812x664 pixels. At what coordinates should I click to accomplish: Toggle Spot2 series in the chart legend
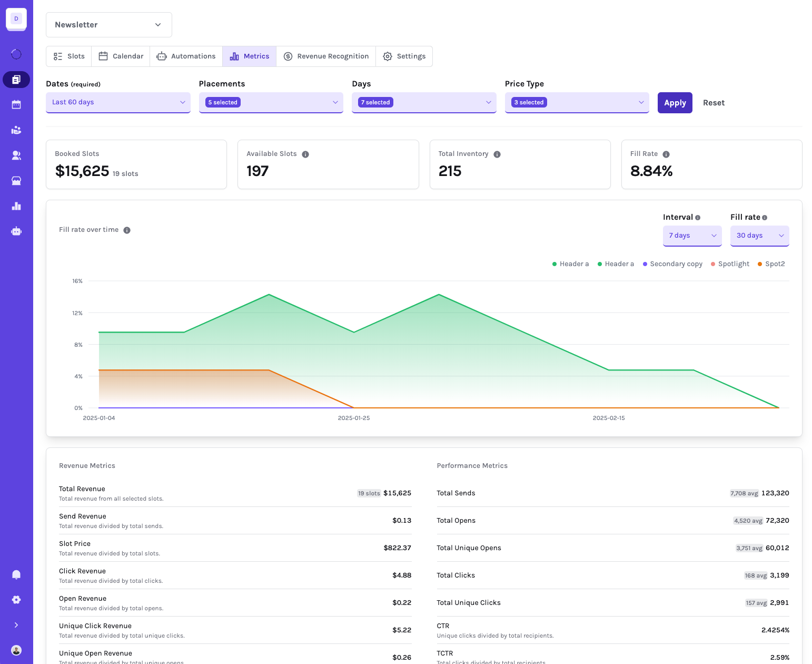click(x=771, y=264)
